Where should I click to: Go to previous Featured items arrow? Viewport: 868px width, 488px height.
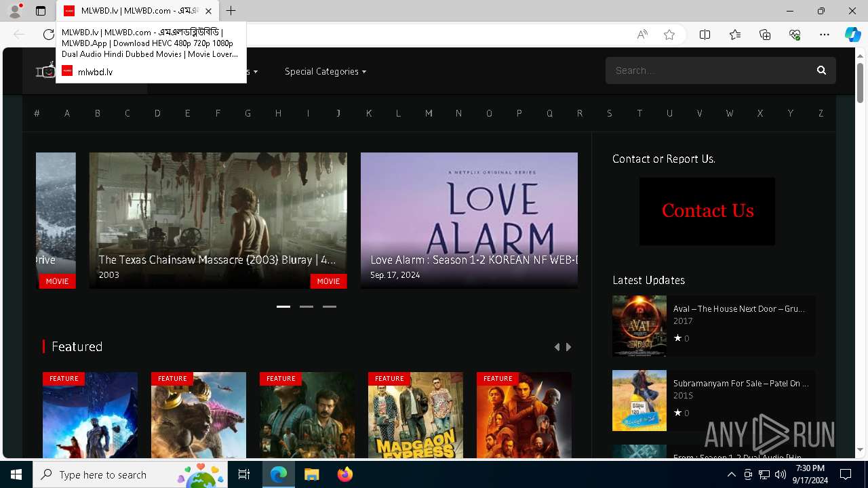557,347
